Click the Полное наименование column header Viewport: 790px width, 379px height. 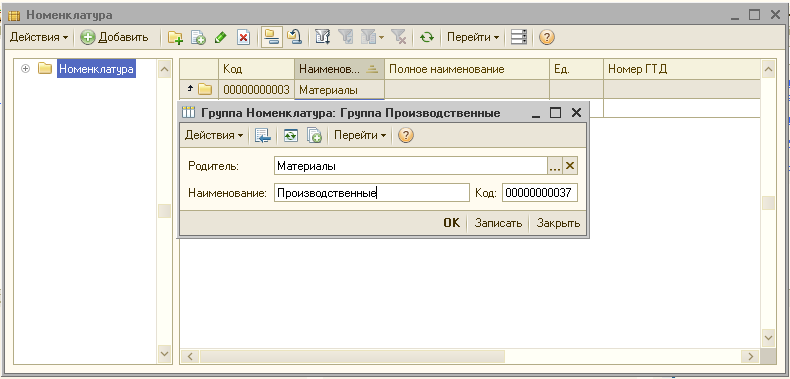click(467, 69)
